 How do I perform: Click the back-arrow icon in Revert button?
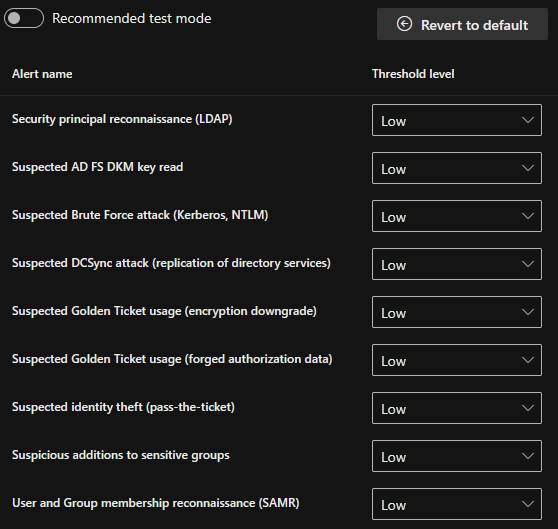click(x=404, y=24)
